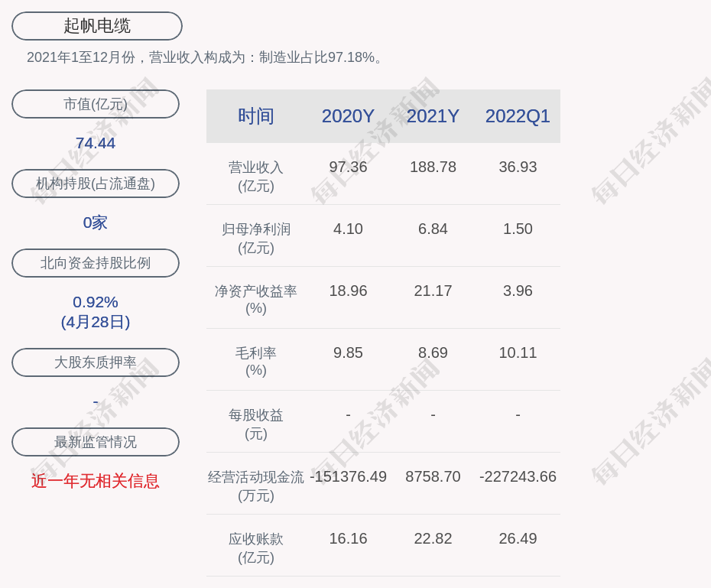
Task: Click the (4月28日) date text
Action: (x=96, y=322)
